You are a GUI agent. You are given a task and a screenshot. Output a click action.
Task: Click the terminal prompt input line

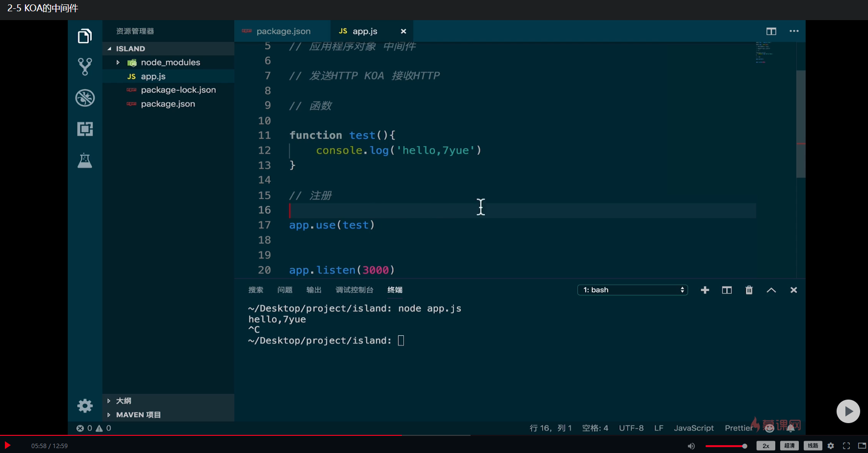(326, 341)
